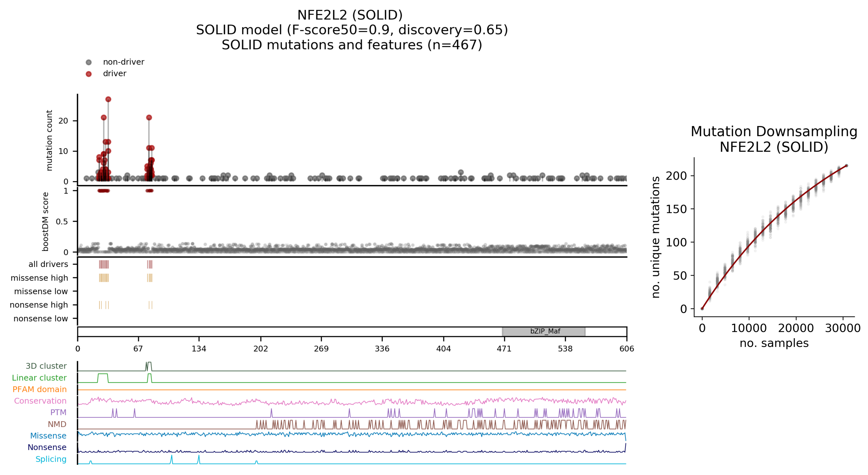Click the 'nonsense high' row label
The width and height of the screenshot is (868, 475).
coord(39,305)
